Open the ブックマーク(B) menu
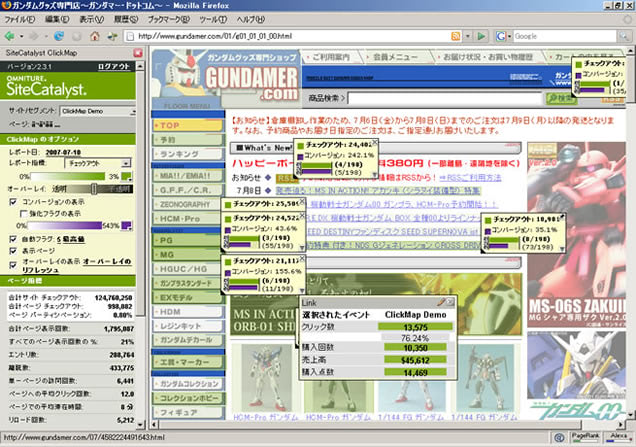The width and height of the screenshot is (636, 447). point(168,19)
